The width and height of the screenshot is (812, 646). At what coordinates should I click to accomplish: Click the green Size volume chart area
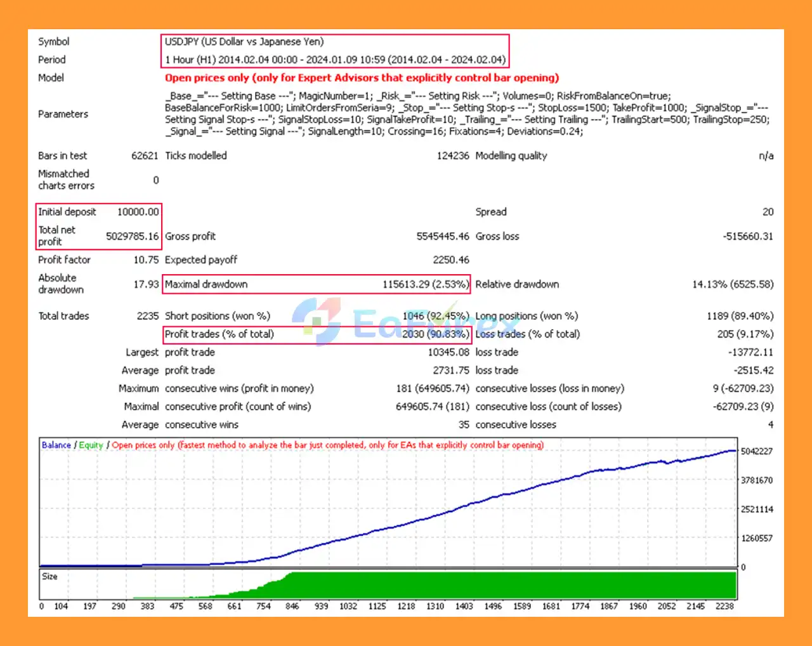pos(507,584)
